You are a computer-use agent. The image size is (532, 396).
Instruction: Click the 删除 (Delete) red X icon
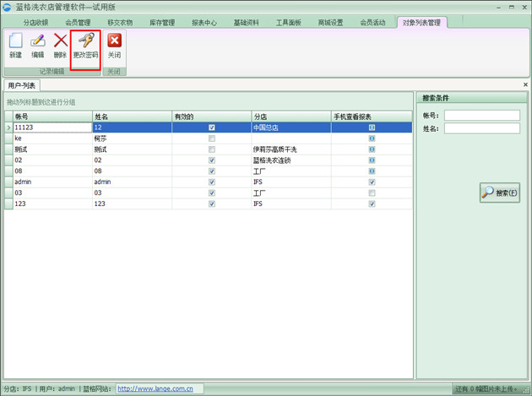point(60,41)
